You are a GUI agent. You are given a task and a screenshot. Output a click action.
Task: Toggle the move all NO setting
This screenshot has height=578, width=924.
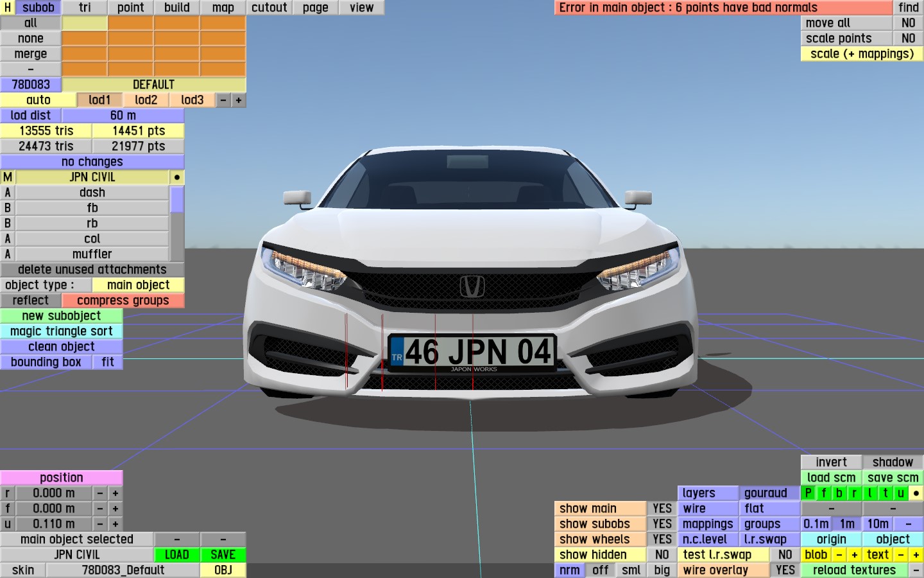pos(909,23)
